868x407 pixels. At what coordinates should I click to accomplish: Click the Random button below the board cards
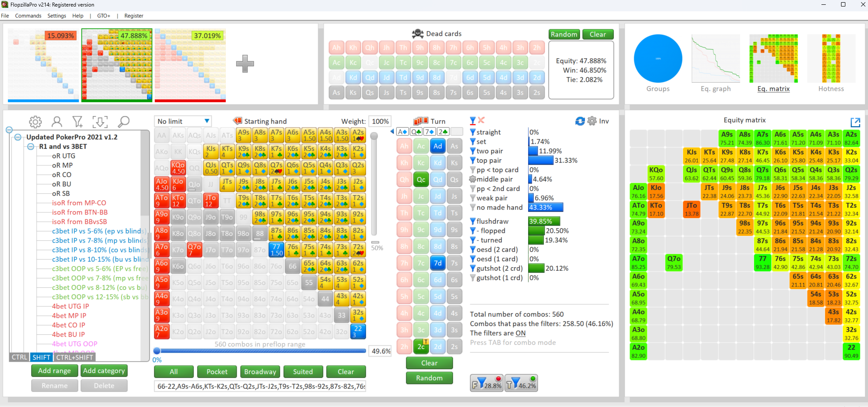click(429, 378)
